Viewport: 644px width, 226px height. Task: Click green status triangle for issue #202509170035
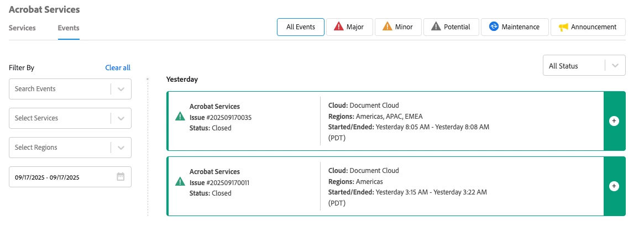[180, 117]
